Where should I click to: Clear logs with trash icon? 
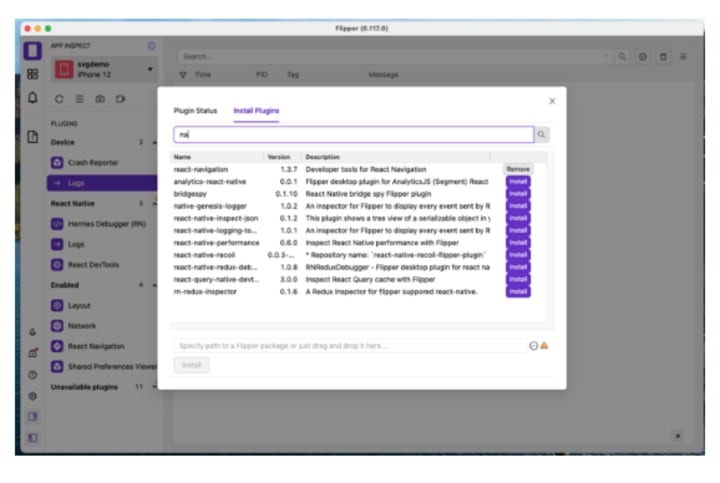(x=663, y=56)
